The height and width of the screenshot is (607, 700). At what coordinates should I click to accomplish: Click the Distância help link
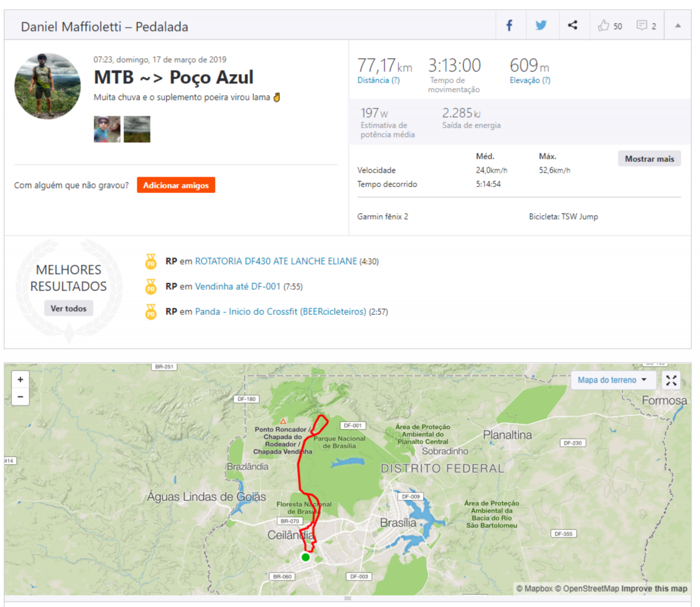378,80
